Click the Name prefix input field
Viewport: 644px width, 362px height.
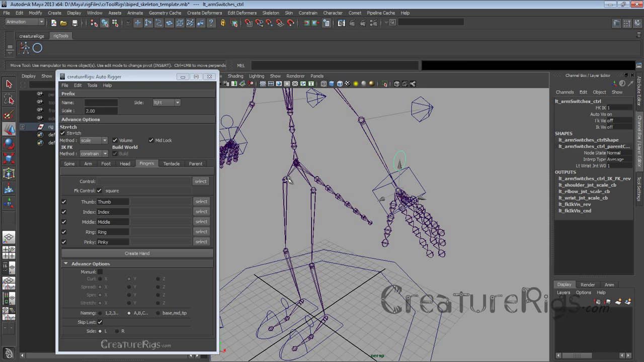point(101,103)
